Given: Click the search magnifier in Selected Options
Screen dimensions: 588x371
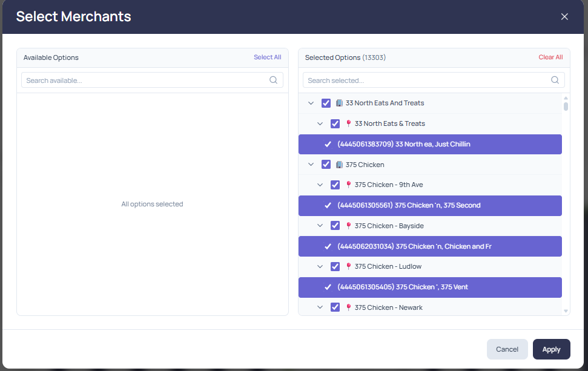Looking at the screenshot, I should [555, 80].
